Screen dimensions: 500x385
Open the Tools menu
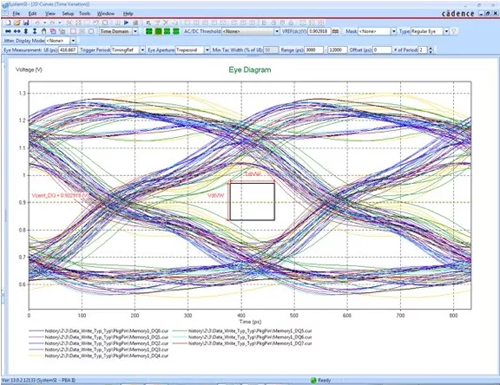pyautogui.click(x=85, y=14)
